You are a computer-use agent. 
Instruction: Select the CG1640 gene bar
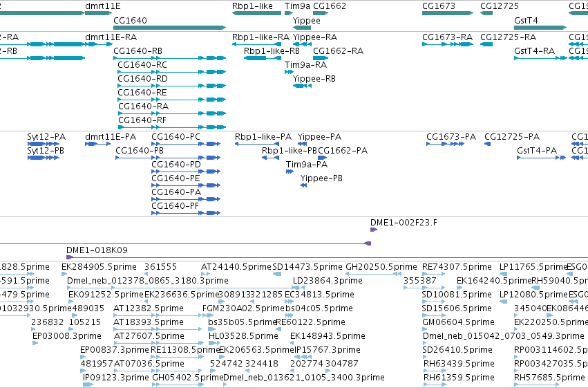click(170, 28)
